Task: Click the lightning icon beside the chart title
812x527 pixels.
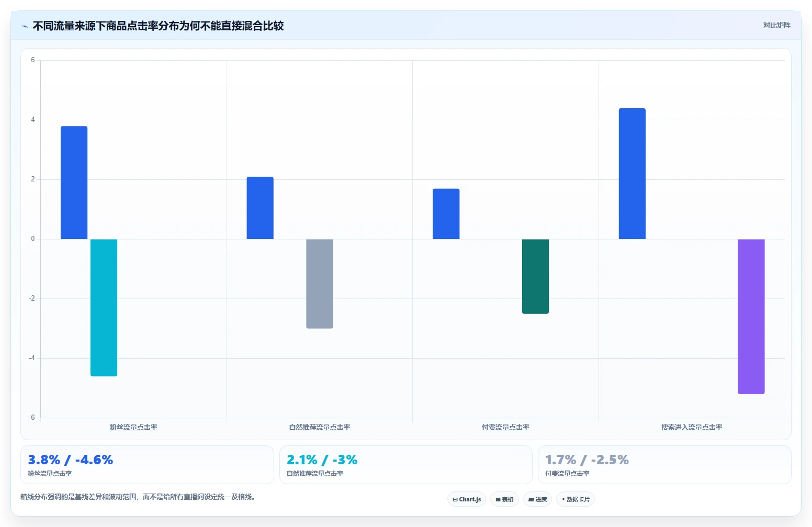Action: (25, 26)
